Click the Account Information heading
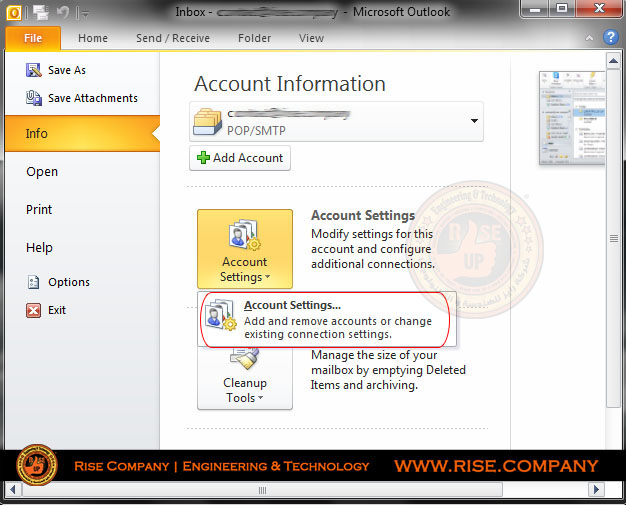This screenshot has width=626, height=505. (290, 84)
